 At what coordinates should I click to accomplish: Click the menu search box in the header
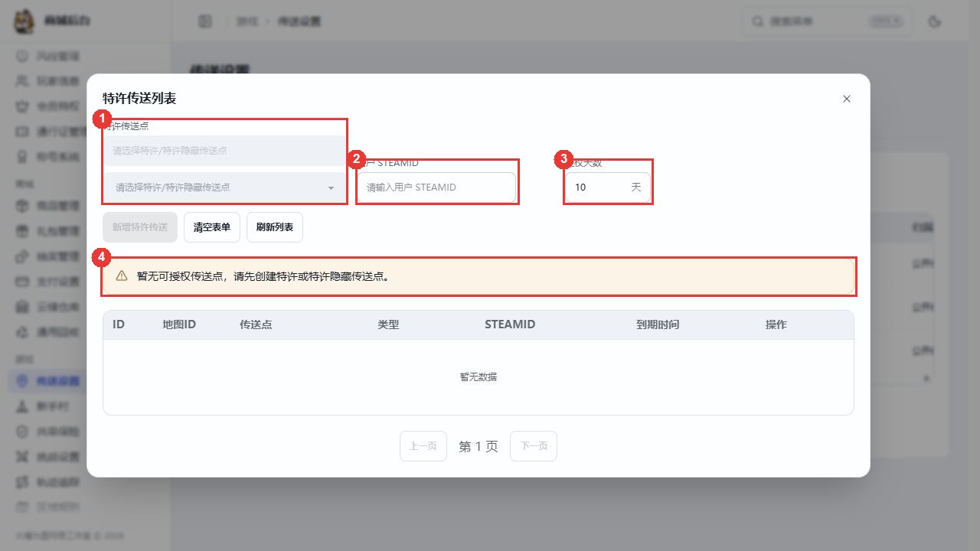point(828,21)
